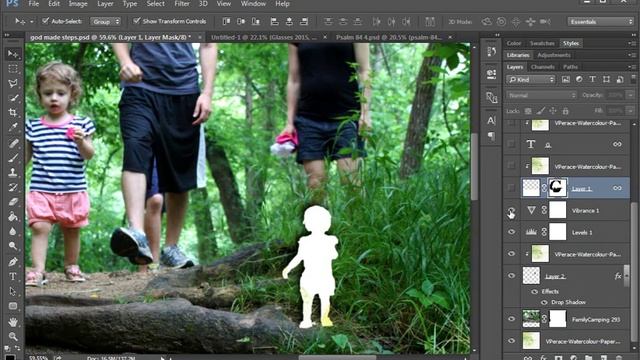Open the Layer menu
The width and height of the screenshot is (640, 360).
click(105, 4)
